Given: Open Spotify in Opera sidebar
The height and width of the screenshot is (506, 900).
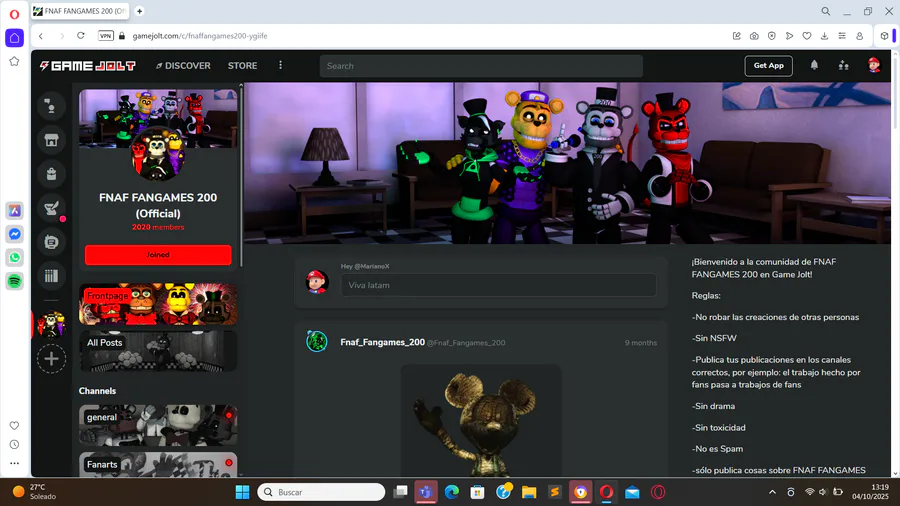Looking at the screenshot, I should [14, 281].
